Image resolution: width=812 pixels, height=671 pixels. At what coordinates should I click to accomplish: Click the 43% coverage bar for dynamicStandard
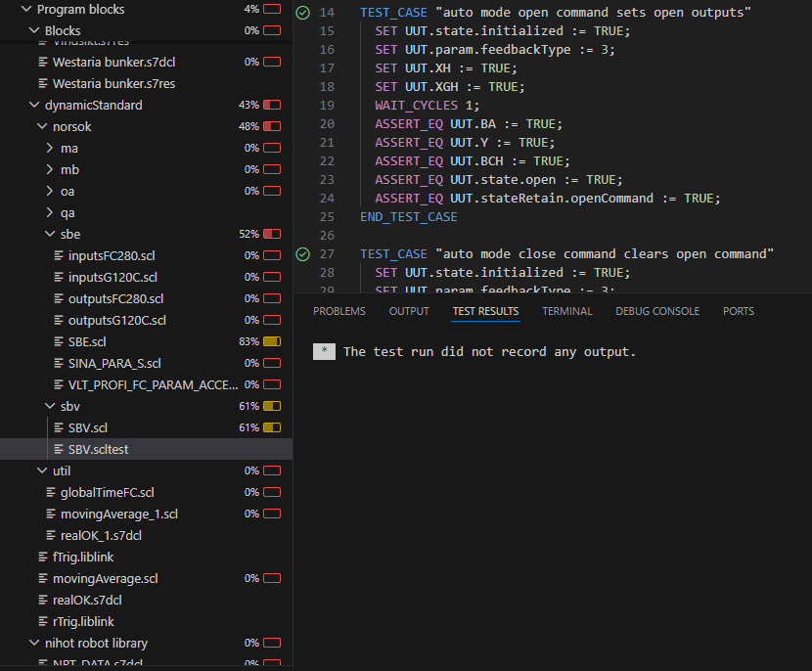coord(272,105)
